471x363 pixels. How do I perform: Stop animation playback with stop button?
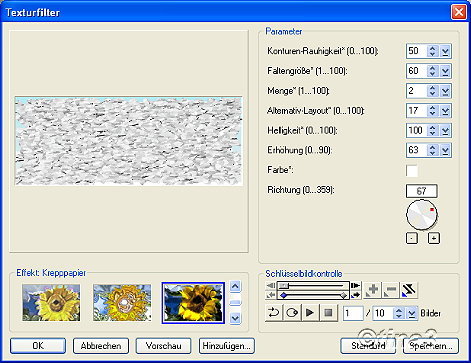pos(328,313)
